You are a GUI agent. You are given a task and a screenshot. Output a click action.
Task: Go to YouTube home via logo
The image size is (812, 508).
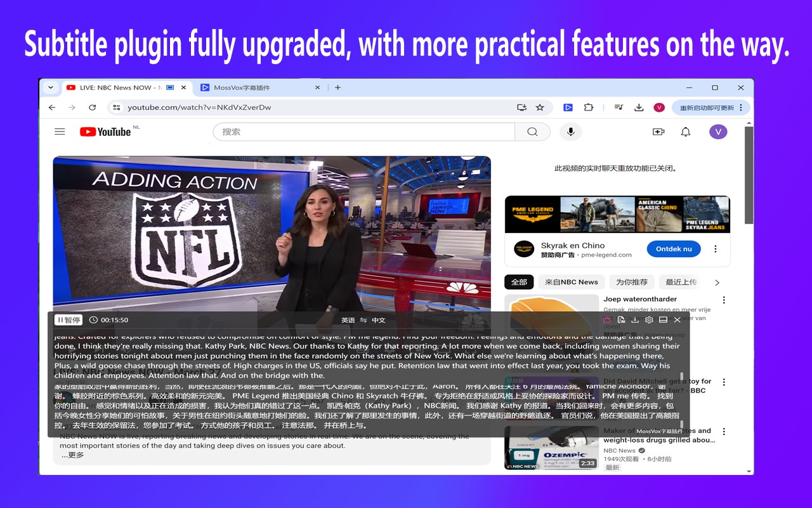click(x=105, y=131)
